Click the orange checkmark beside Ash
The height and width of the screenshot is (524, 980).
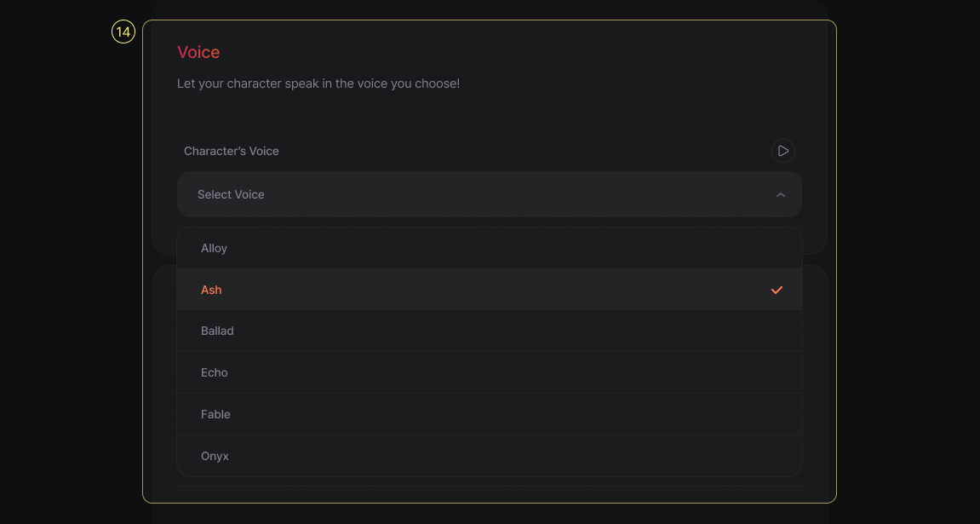point(777,290)
